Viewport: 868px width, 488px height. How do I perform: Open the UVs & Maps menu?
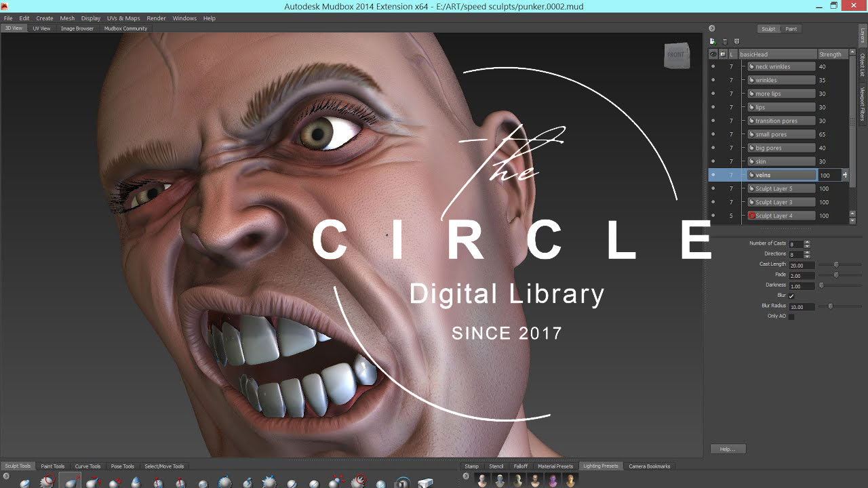123,18
